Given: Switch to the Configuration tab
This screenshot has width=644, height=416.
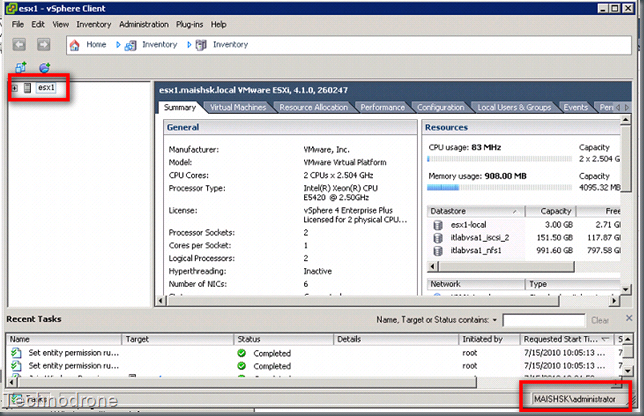Looking at the screenshot, I should tap(440, 108).
